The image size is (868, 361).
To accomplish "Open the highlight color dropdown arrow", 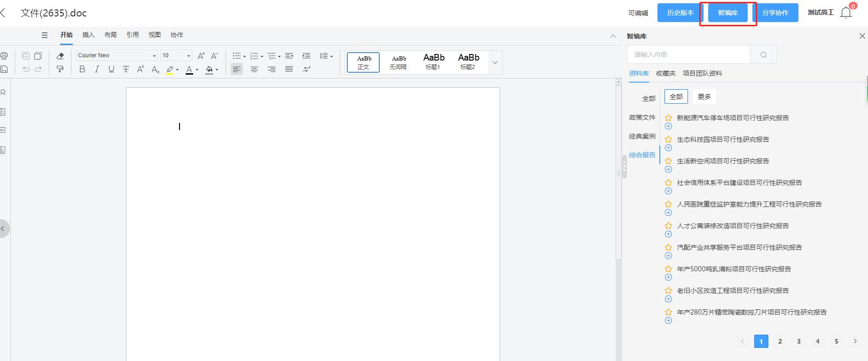I will click(x=177, y=70).
